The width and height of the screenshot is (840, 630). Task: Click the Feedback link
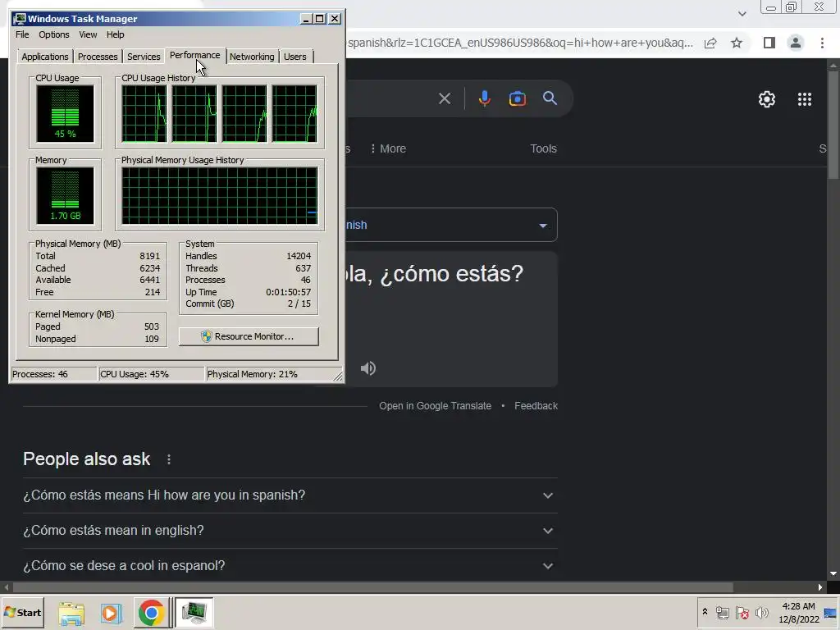click(x=536, y=406)
